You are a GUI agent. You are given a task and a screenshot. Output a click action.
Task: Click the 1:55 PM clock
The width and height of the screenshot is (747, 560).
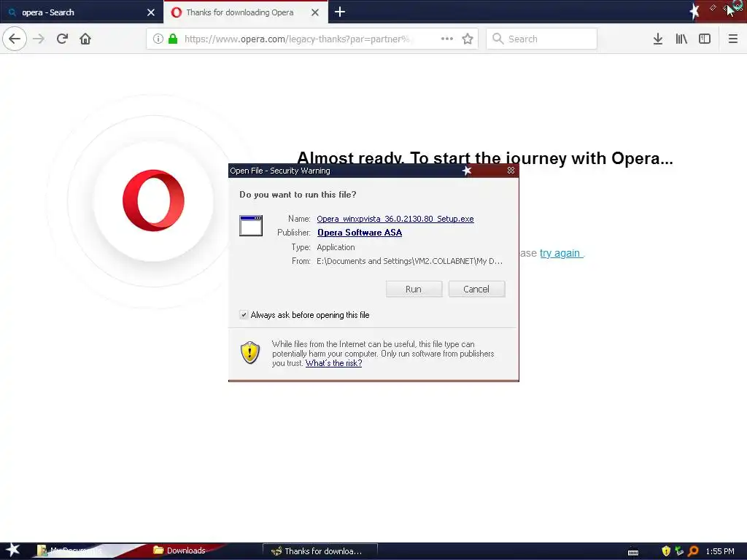tap(720, 551)
